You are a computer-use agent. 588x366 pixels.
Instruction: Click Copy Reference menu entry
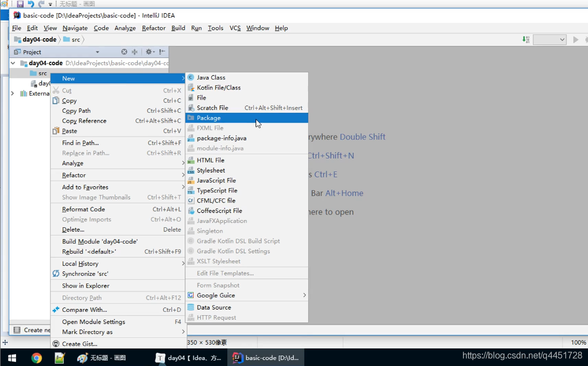click(x=118, y=121)
